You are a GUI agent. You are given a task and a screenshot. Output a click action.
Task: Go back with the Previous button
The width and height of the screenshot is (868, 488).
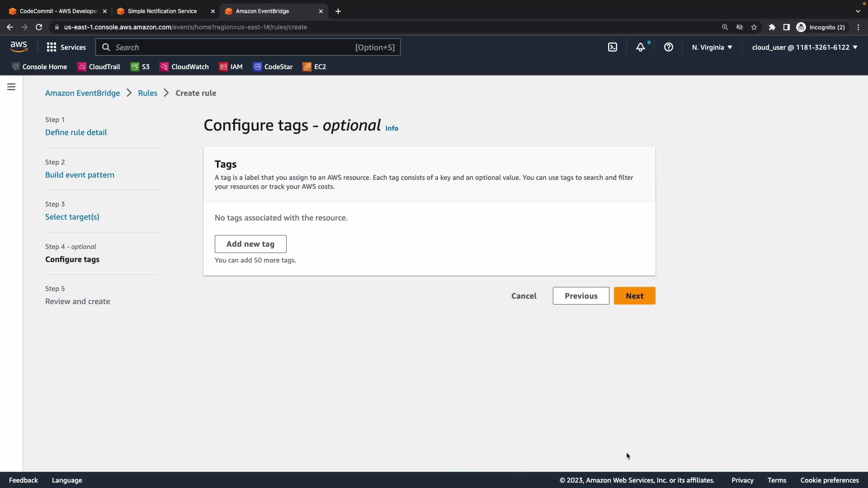tap(581, 296)
